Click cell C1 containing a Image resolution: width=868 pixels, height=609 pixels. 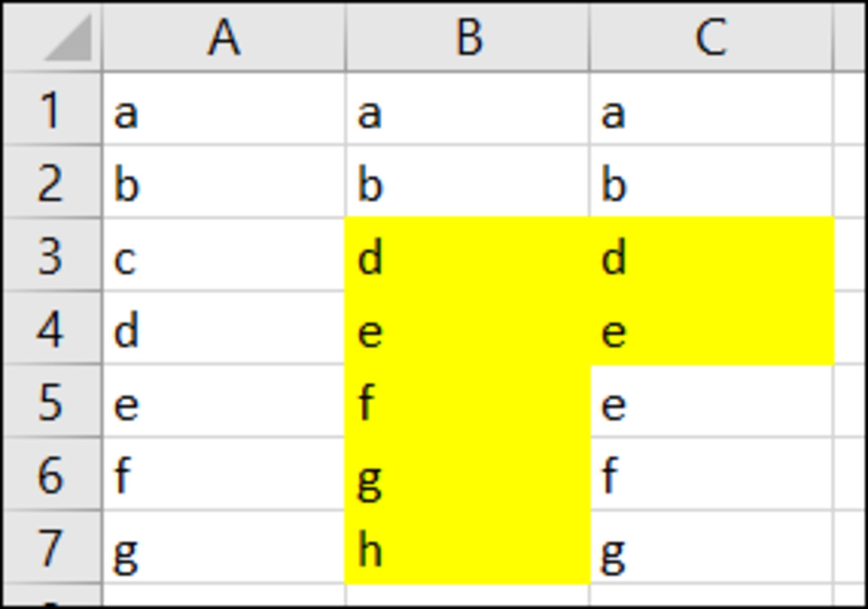tap(712, 109)
